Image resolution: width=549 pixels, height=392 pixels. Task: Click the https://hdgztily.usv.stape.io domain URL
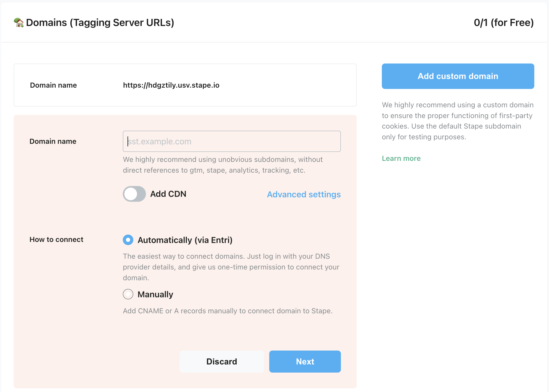171,85
